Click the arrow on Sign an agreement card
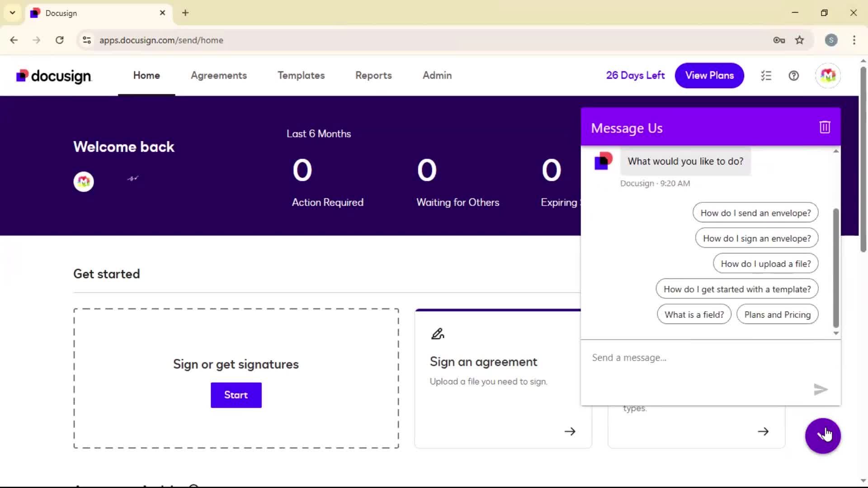This screenshot has width=868, height=488. pyautogui.click(x=570, y=432)
